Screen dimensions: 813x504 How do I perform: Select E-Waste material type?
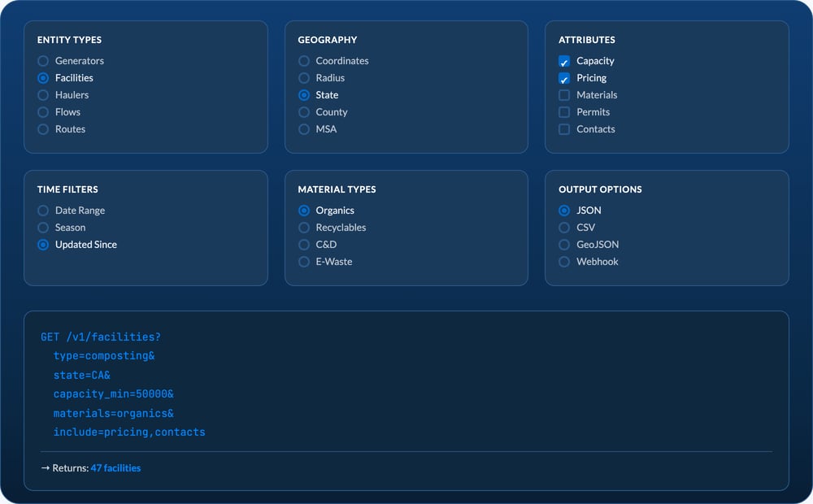point(304,262)
